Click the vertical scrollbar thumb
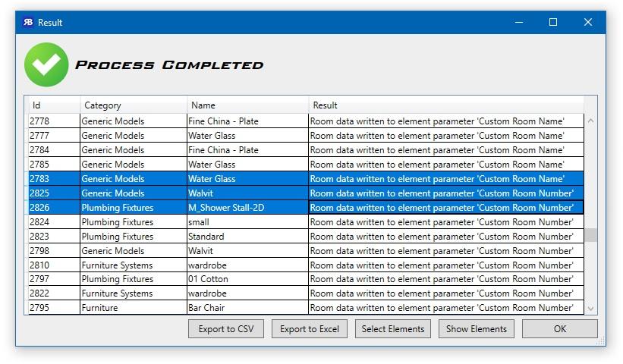The width and height of the screenshot is (623, 364). point(590,235)
